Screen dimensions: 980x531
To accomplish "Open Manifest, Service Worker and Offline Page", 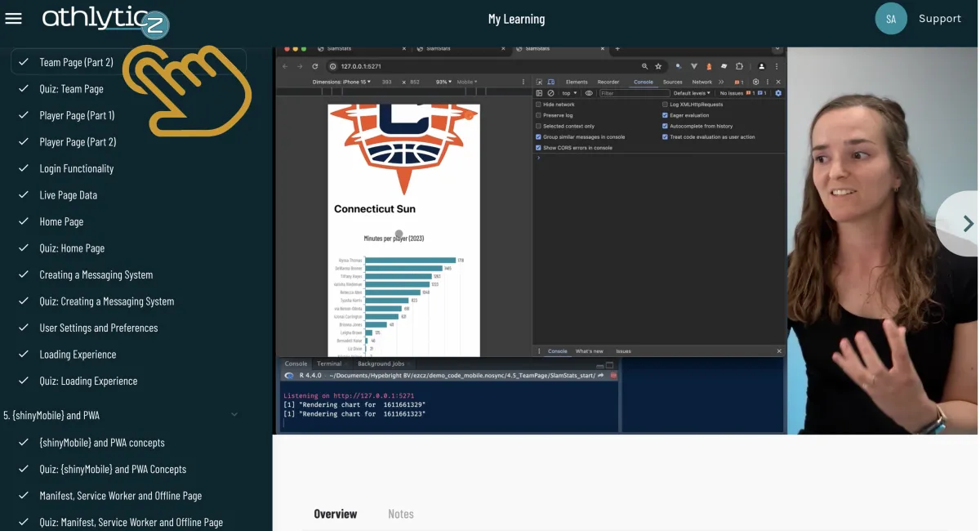I will [x=120, y=496].
